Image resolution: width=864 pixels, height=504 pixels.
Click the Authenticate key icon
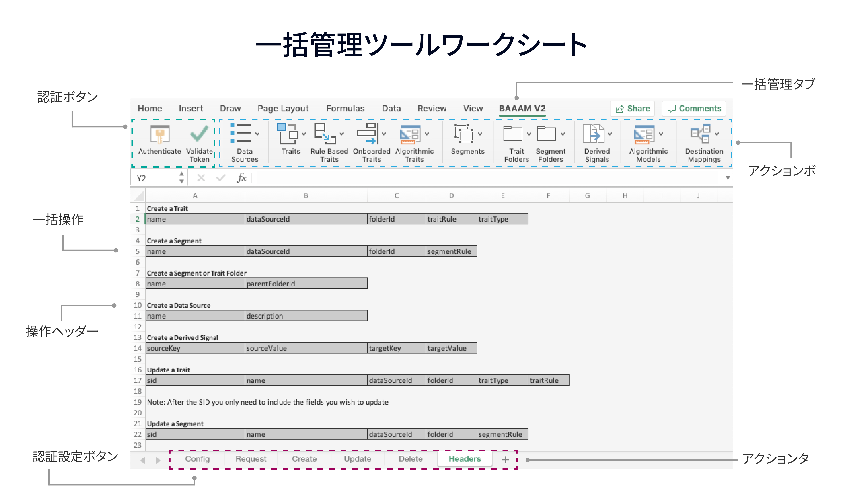tap(160, 134)
